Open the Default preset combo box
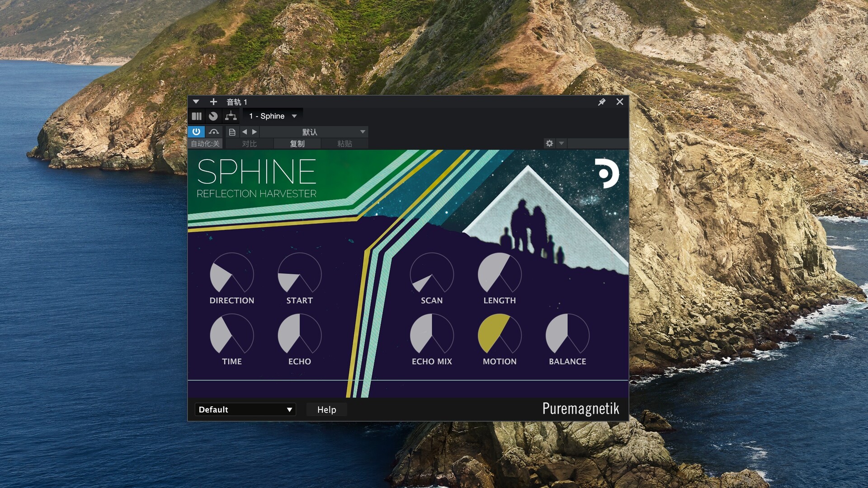This screenshot has height=488, width=868. [245, 409]
